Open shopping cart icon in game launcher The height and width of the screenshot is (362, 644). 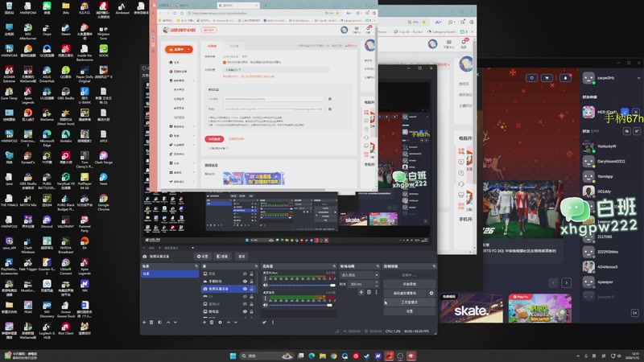point(547,77)
